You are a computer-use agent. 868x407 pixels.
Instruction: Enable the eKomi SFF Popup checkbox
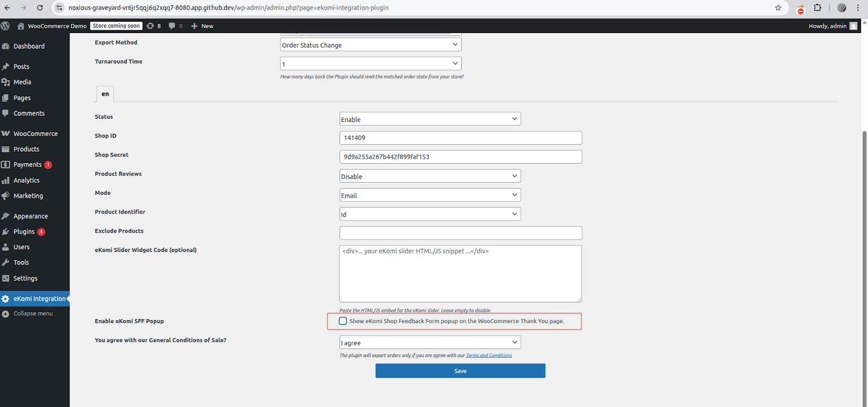[343, 321]
